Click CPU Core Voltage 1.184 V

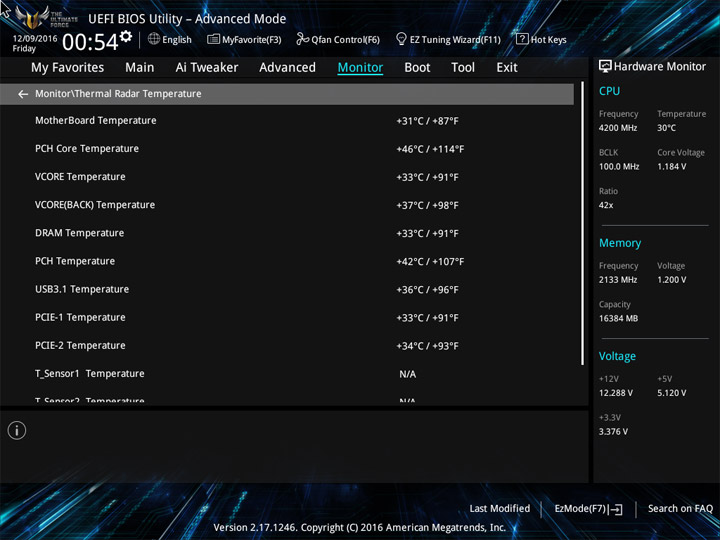(672, 167)
